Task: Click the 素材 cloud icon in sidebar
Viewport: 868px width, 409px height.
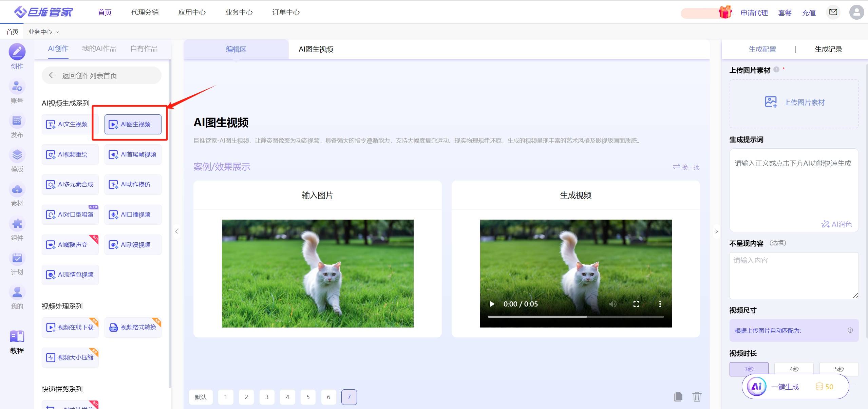Action: click(17, 189)
